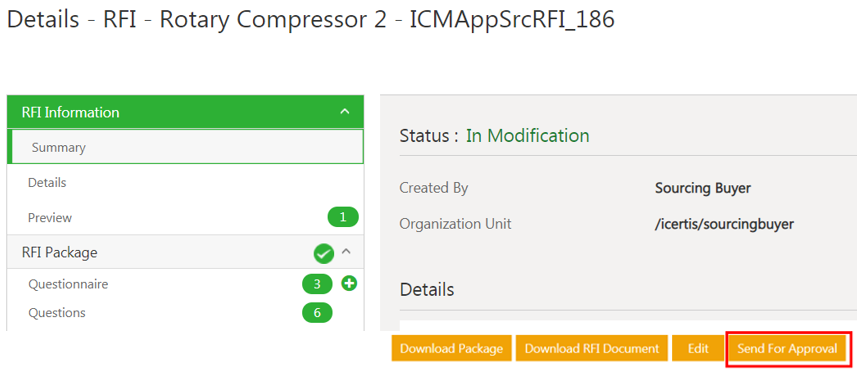Add a new questionnaire with the plus icon

(349, 284)
